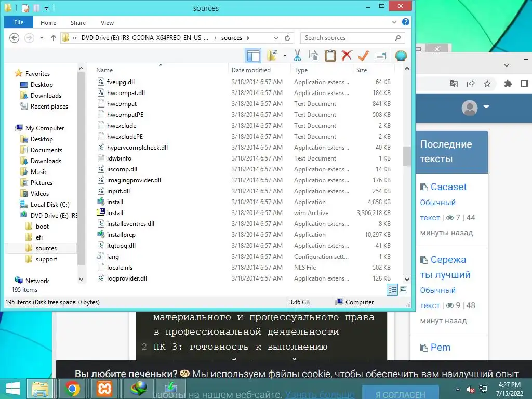The height and width of the screenshot is (399, 532).
Task: Switch to the Home ribbon tab
Action: click(x=48, y=23)
